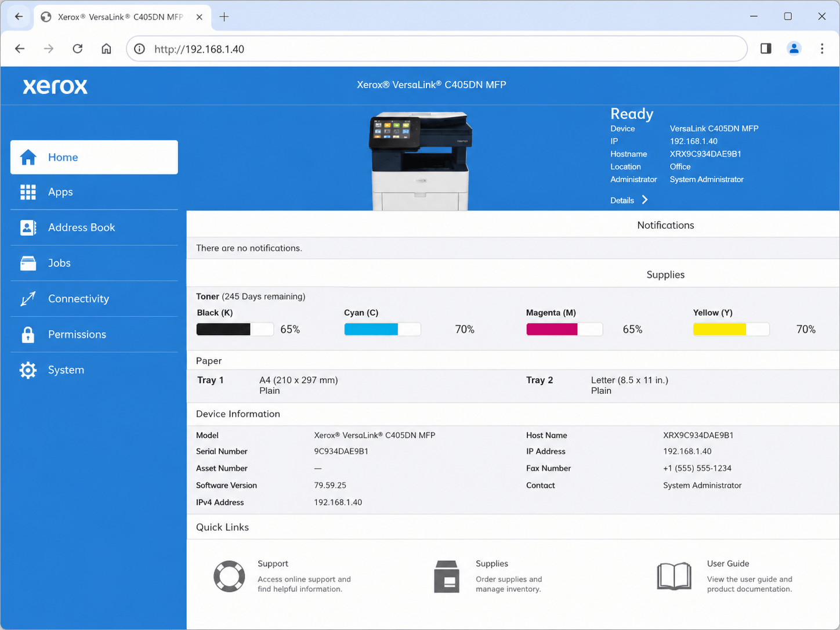
Task: Click the Supplies section header
Action: (665, 275)
